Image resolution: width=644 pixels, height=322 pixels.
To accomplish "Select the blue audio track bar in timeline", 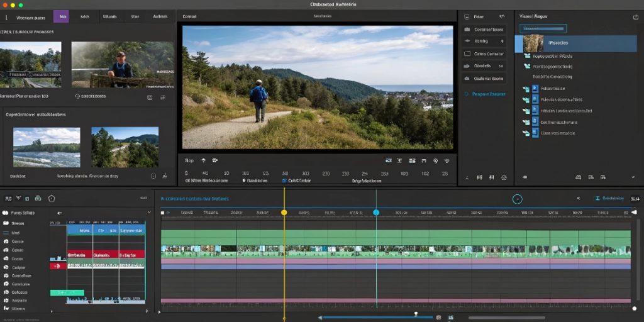I will point(396,267).
